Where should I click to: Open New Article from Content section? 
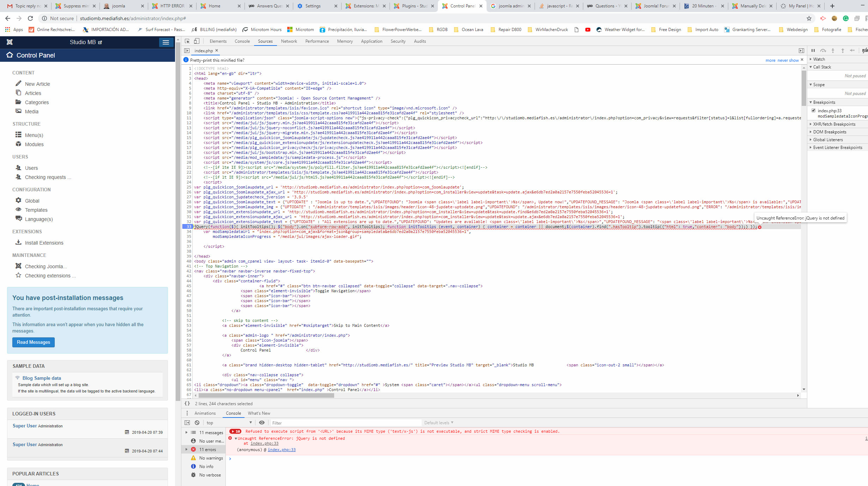37,84
